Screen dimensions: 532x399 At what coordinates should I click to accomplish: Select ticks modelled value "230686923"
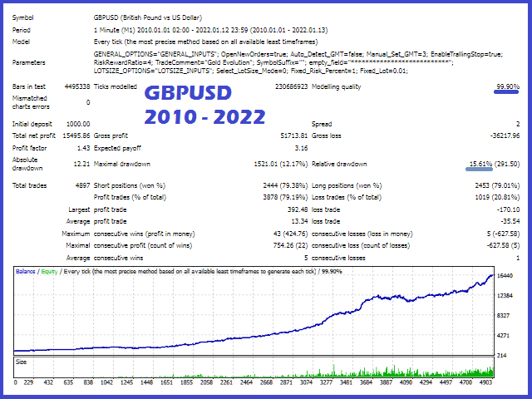click(x=292, y=86)
